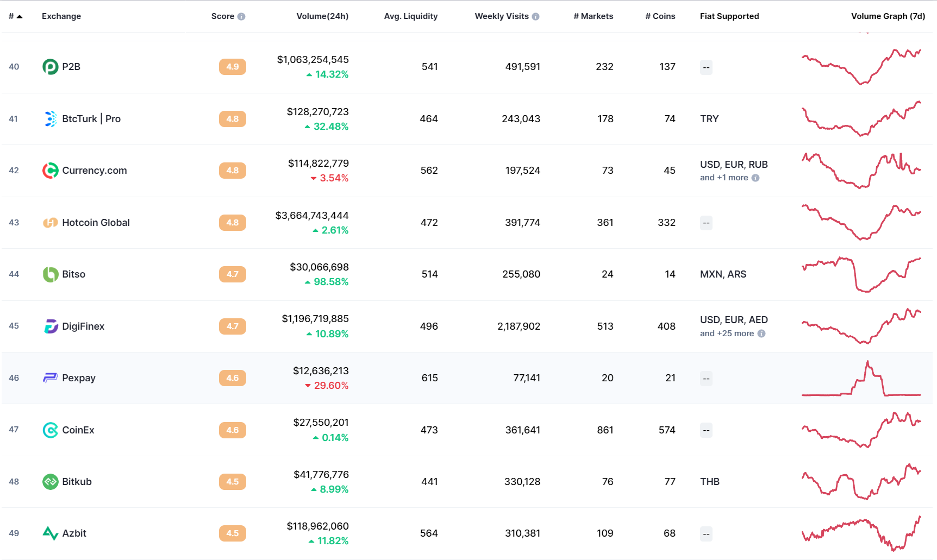This screenshot has height=560, width=937.
Task: Click the DigiFinex logo icon
Action: (51, 326)
